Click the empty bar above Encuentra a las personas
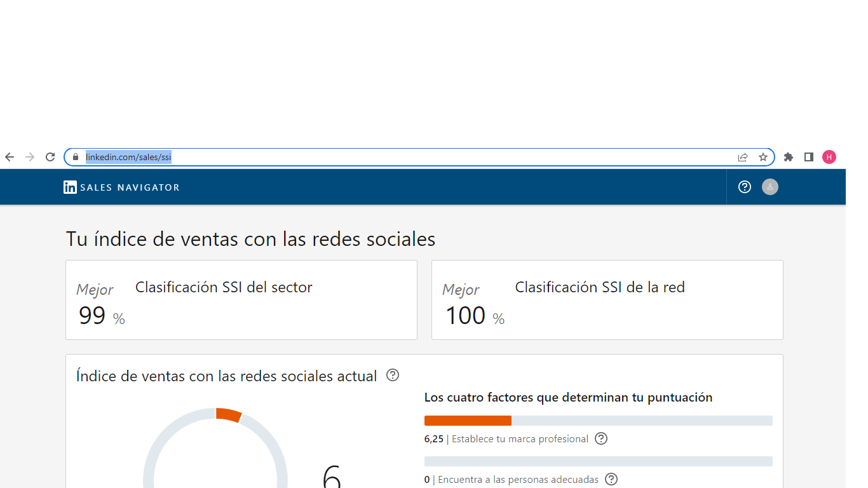The width and height of the screenshot is (868, 488). point(599,461)
